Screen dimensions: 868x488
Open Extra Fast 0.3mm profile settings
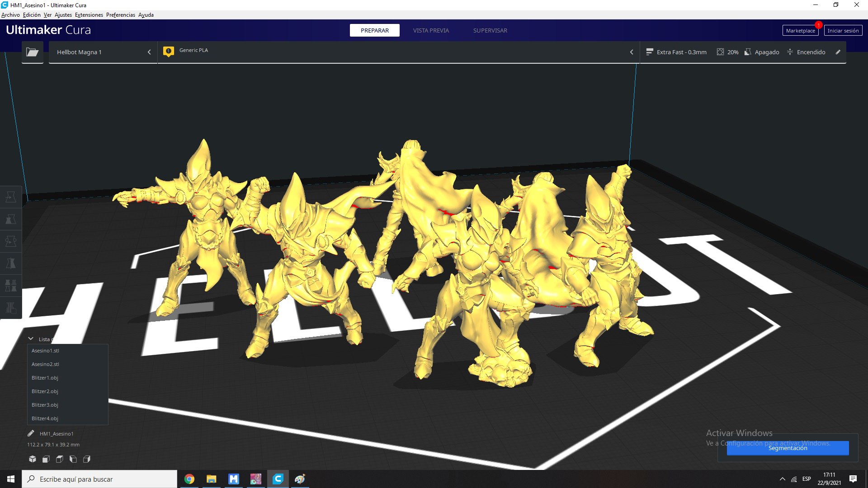[x=677, y=52]
